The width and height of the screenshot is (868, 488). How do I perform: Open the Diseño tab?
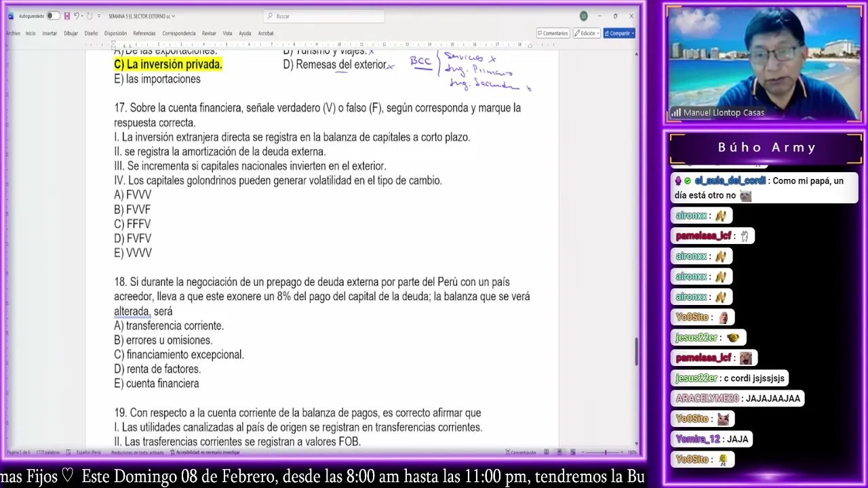click(92, 33)
